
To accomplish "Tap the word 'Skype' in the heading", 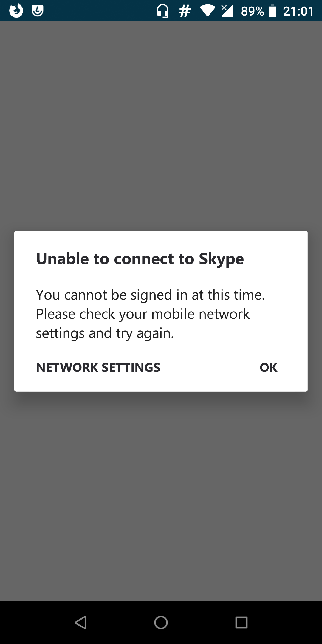I will coord(221,259).
